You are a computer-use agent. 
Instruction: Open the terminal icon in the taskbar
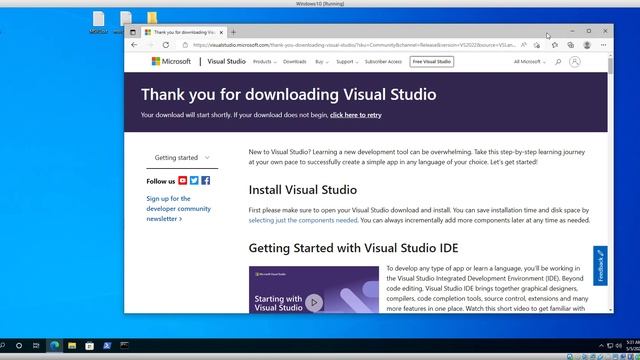click(x=124, y=346)
